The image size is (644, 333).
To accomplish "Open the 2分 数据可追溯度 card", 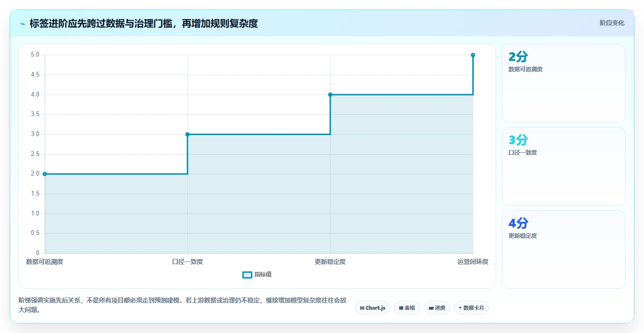I will (x=564, y=83).
